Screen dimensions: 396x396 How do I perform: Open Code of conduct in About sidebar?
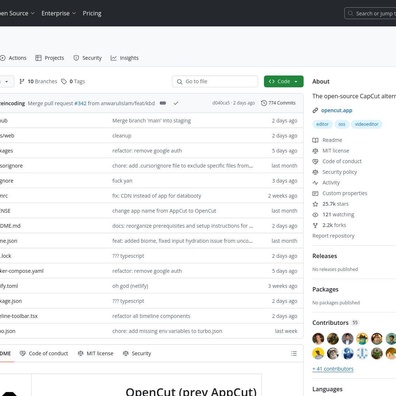(342, 161)
